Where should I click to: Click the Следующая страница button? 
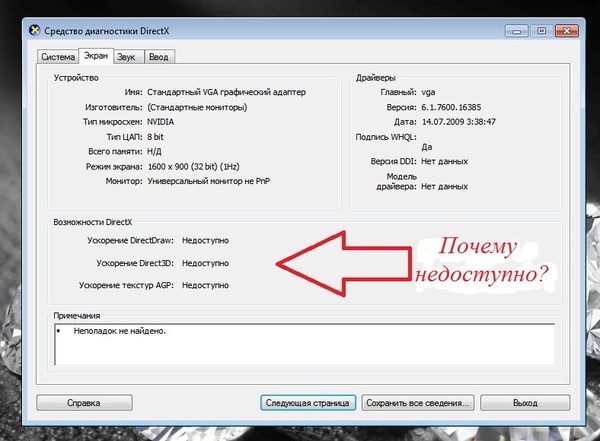(308, 403)
